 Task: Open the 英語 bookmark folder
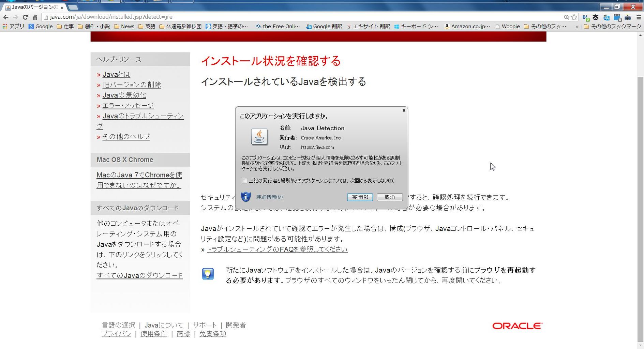tap(147, 26)
